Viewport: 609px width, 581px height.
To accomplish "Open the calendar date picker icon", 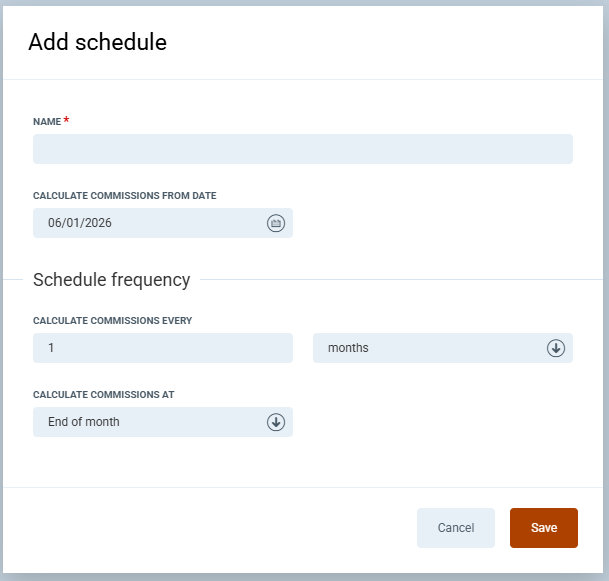I will [x=276, y=223].
